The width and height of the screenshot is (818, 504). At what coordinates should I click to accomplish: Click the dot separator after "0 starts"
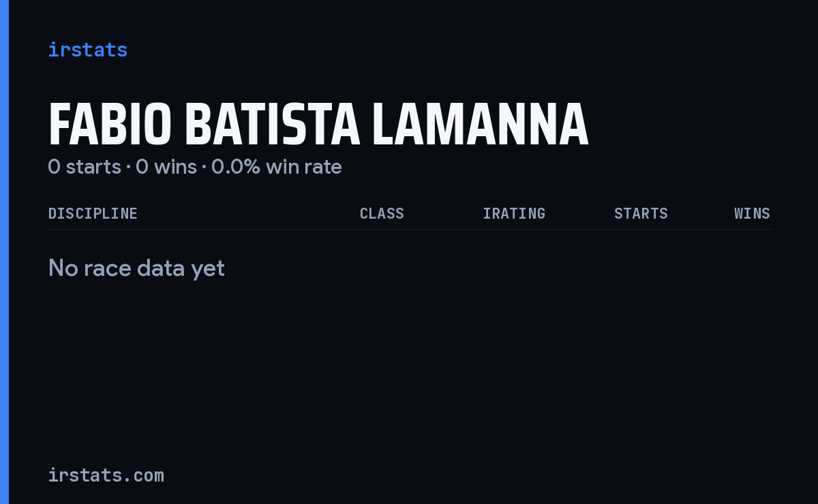coord(128,168)
